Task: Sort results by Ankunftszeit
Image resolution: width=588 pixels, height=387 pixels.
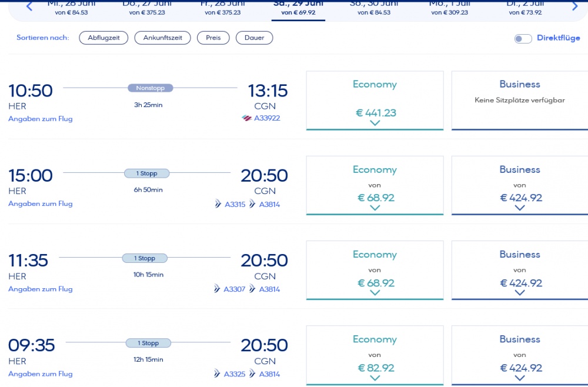Action: pyautogui.click(x=163, y=38)
